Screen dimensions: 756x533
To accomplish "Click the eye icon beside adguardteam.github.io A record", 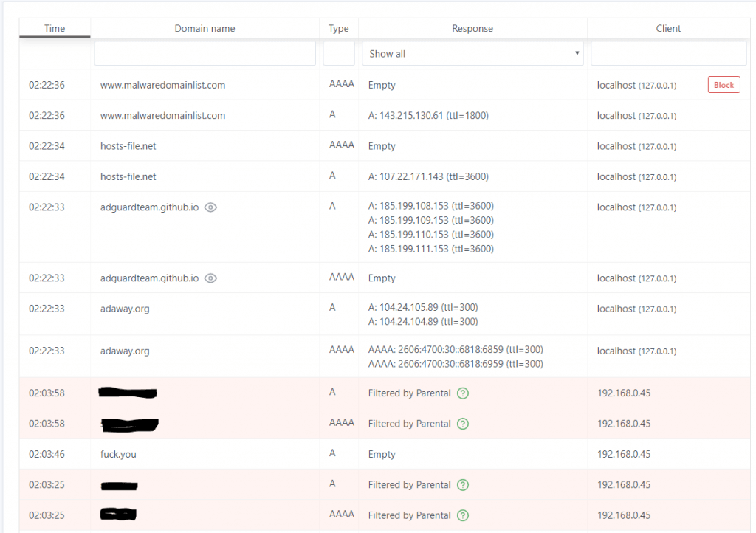I will 210,207.
